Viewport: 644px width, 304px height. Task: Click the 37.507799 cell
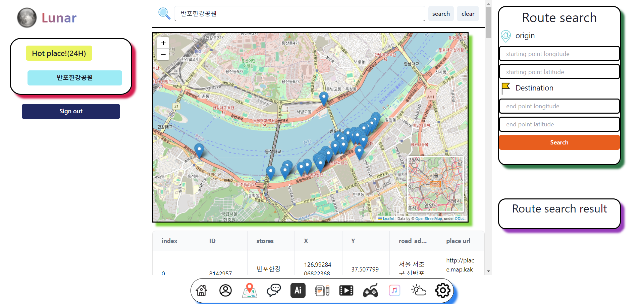(x=365, y=269)
